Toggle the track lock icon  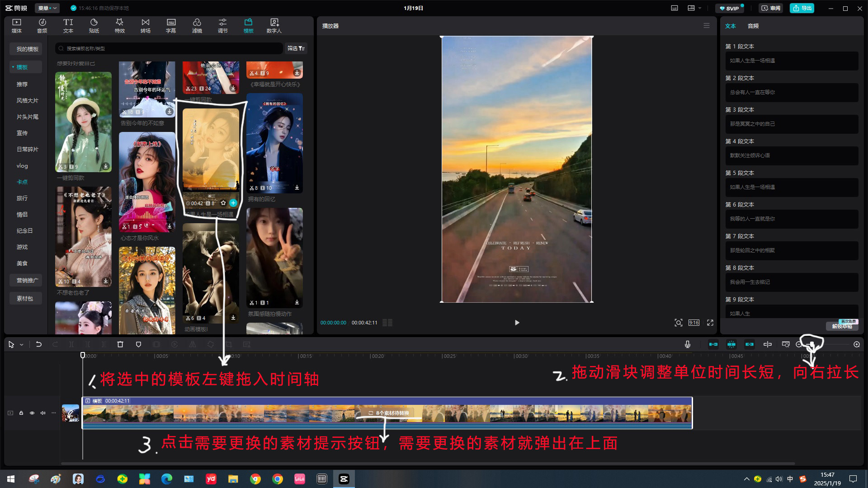click(x=21, y=413)
